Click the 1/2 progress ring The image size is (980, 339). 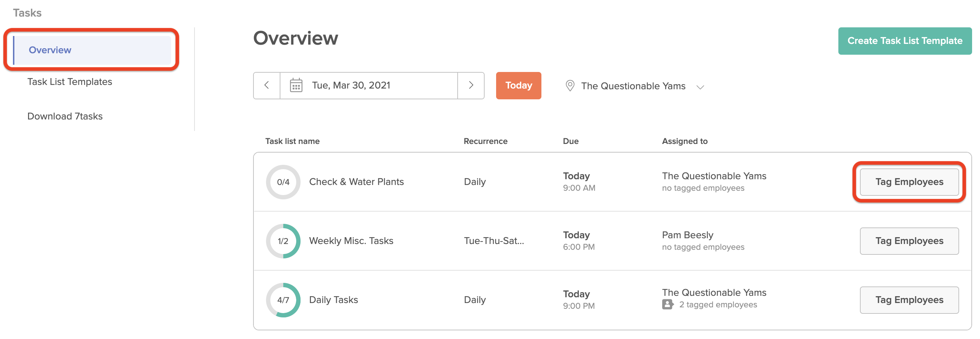(283, 241)
